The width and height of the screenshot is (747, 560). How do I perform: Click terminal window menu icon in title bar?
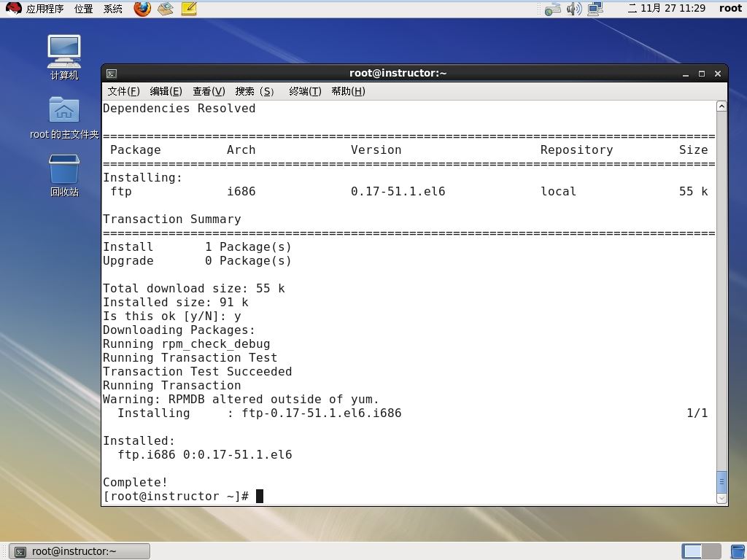click(x=112, y=74)
